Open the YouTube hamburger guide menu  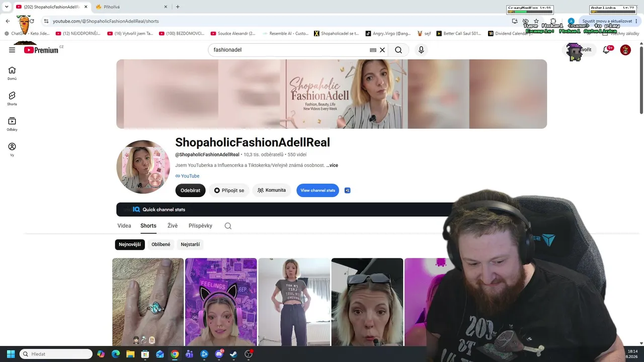pos(12,50)
